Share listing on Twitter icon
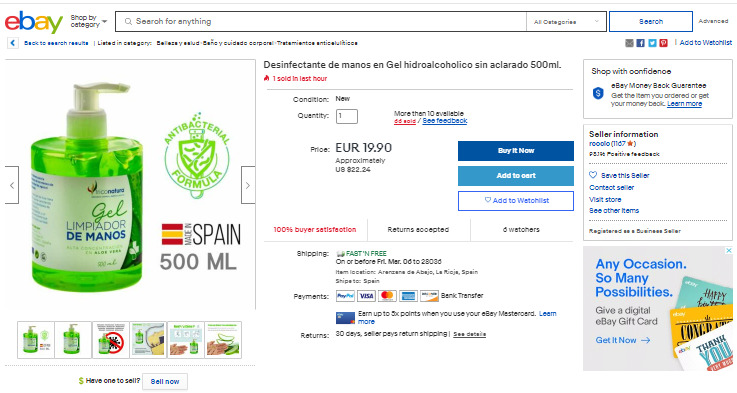737x393 pixels. pos(652,43)
